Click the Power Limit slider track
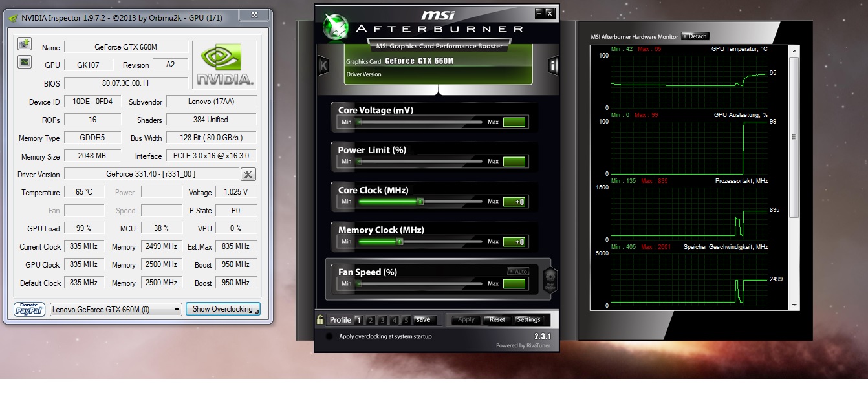This screenshot has width=868, height=419. pyautogui.click(x=420, y=162)
